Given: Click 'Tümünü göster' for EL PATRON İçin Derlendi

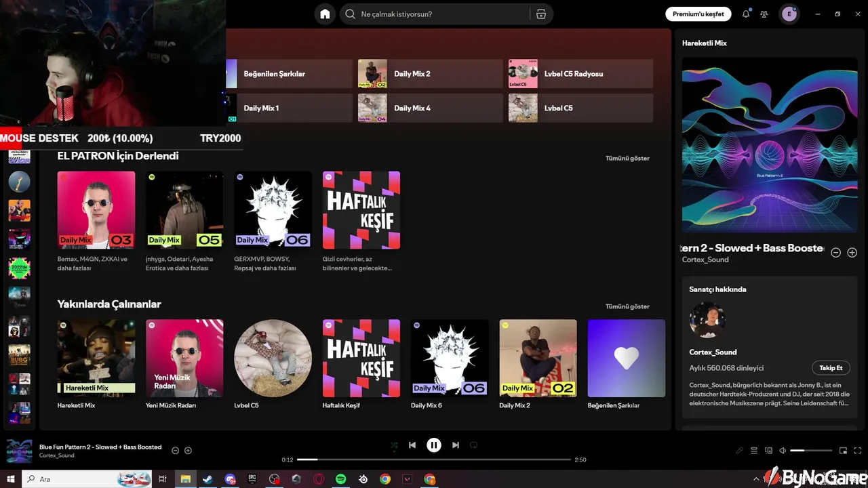Looking at the screenshot, I should click(627, 158).
